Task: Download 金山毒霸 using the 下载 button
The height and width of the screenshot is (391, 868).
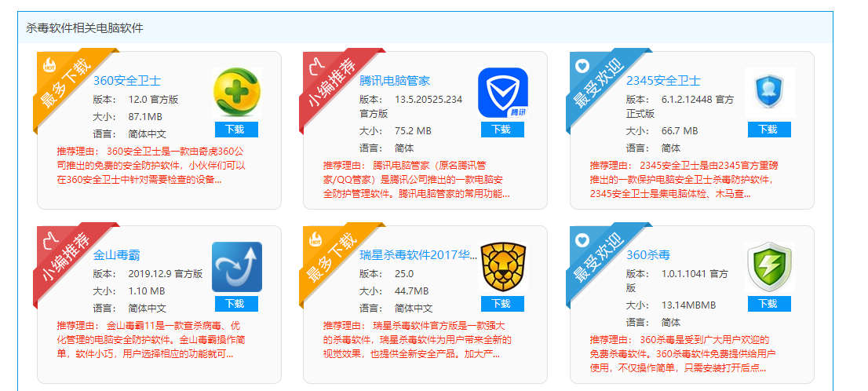Action: (x=237, y=304)
